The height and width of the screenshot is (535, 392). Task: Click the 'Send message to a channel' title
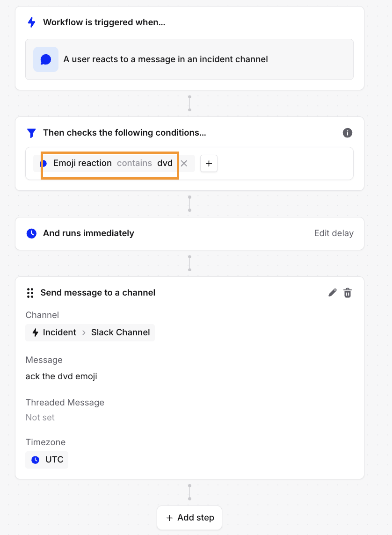[98, 293]
